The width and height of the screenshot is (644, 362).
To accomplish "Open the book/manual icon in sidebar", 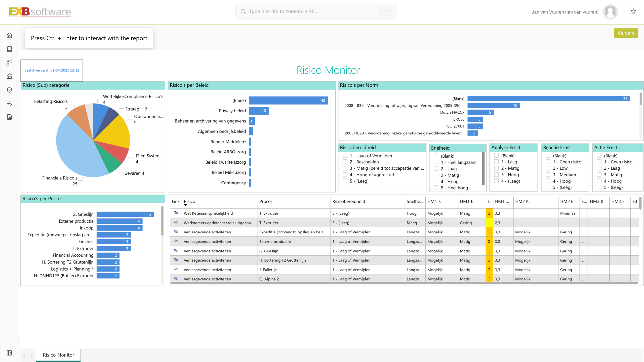I will click(x=9, y=49).
